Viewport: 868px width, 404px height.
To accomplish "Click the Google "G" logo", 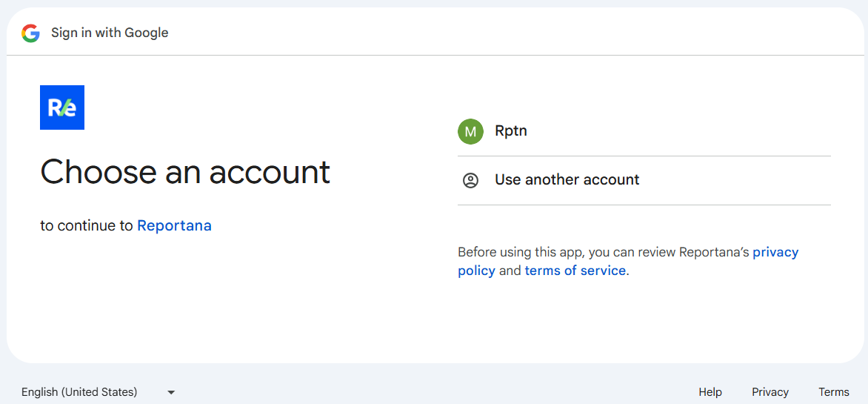I will (30, 33).
